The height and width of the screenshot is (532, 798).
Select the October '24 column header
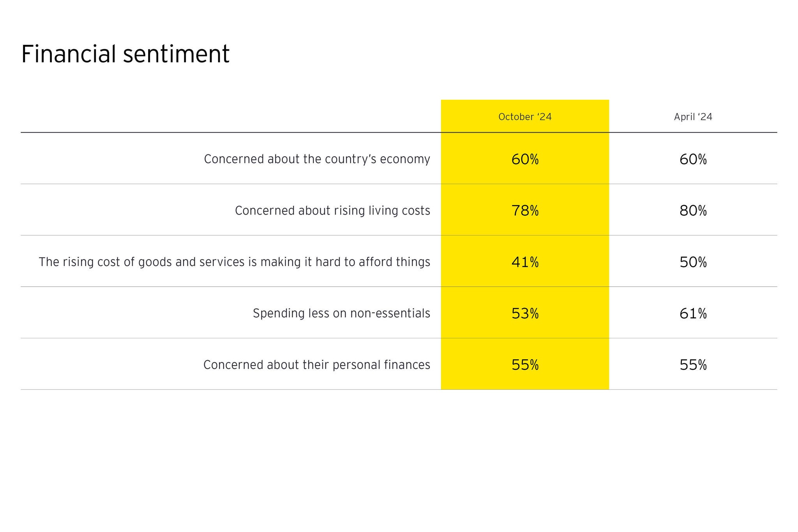click(525, 117)
